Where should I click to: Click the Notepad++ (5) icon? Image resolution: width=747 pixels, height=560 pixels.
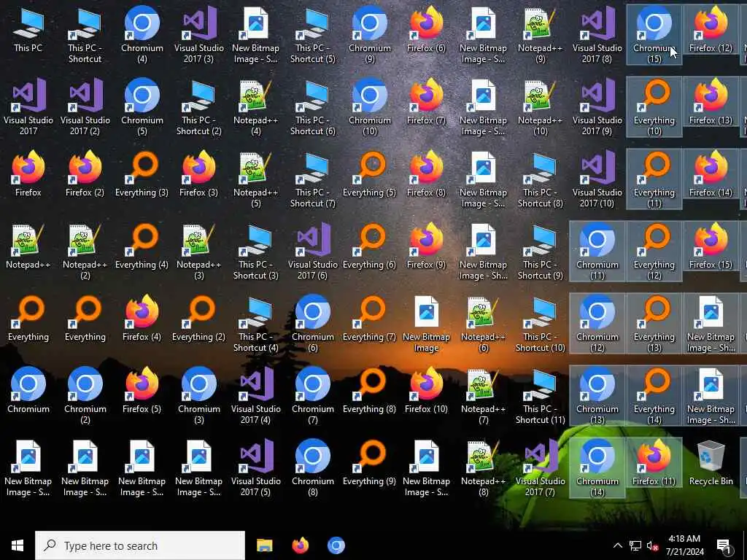pos(256,180)
